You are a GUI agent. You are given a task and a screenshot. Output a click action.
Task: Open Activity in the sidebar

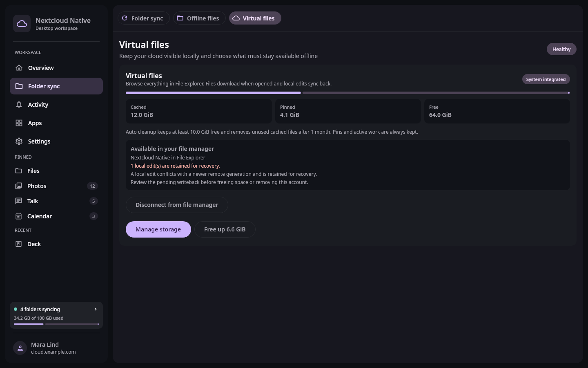coord(56,105)
